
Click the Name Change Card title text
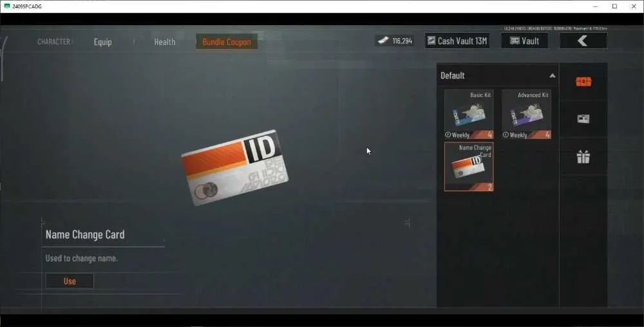[x=85, y=235]
